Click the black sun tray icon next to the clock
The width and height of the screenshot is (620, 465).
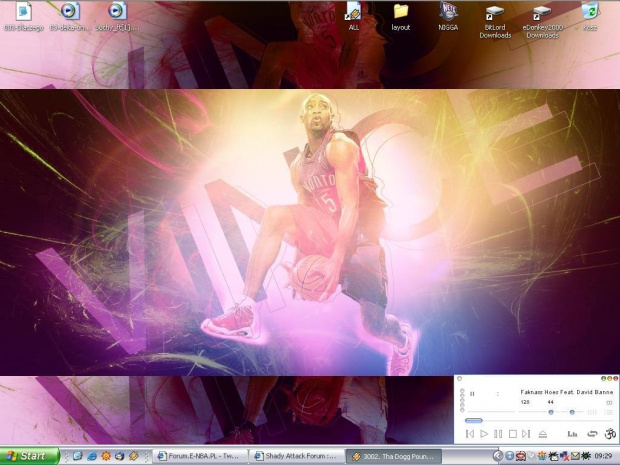[x=586, y=456]
